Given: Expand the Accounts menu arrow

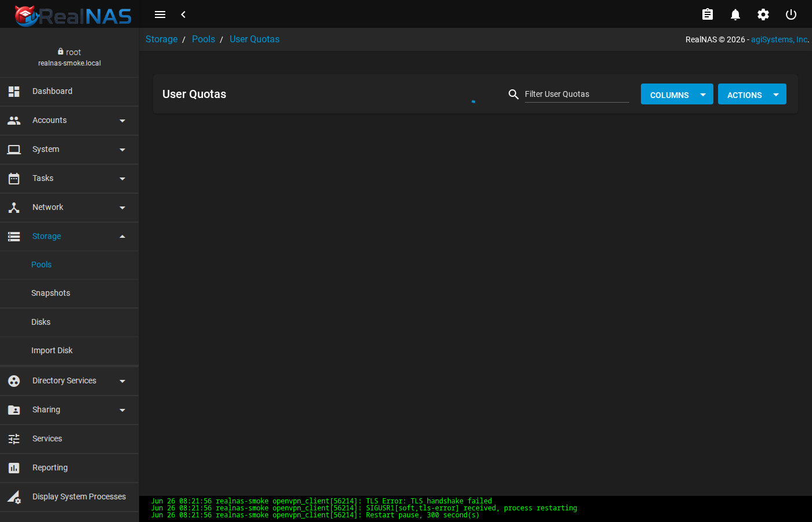Looking at the screenshot, I should tap(122, 121).
